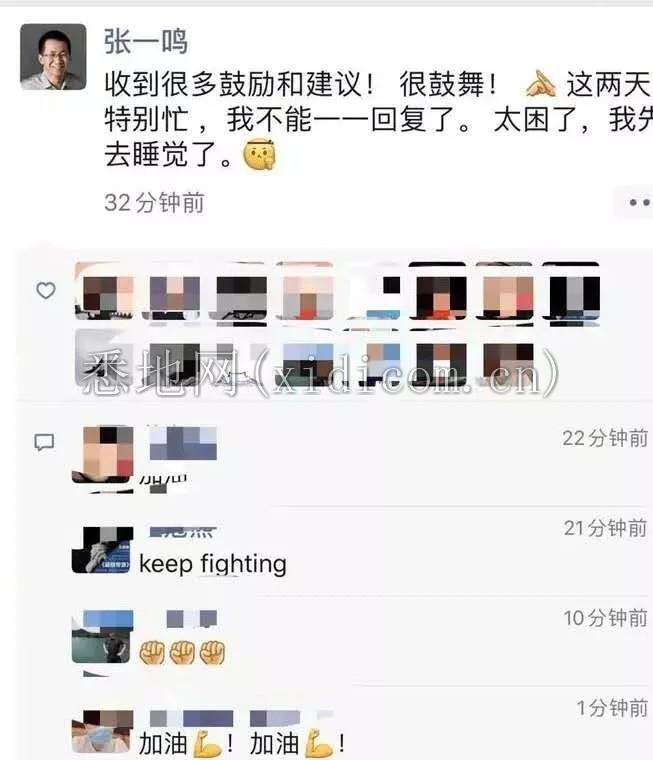Screen dimensions: 653x760
Task: Open the post author's profile photo
Action: tap(53, 57)
